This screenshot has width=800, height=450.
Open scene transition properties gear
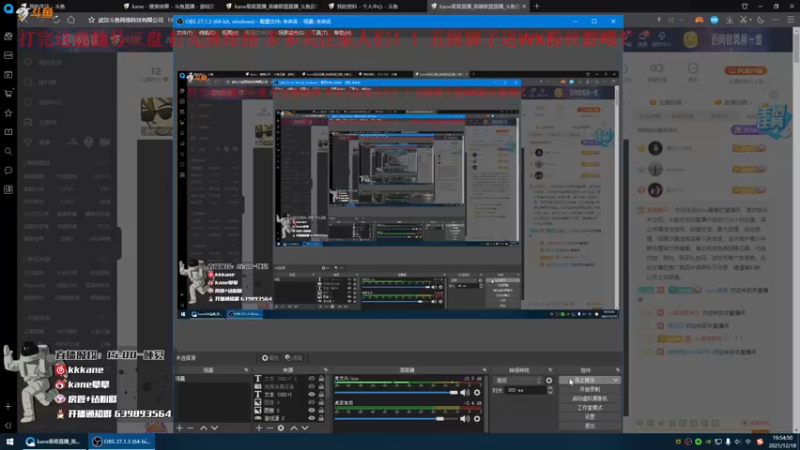click(x=549, y=380)
